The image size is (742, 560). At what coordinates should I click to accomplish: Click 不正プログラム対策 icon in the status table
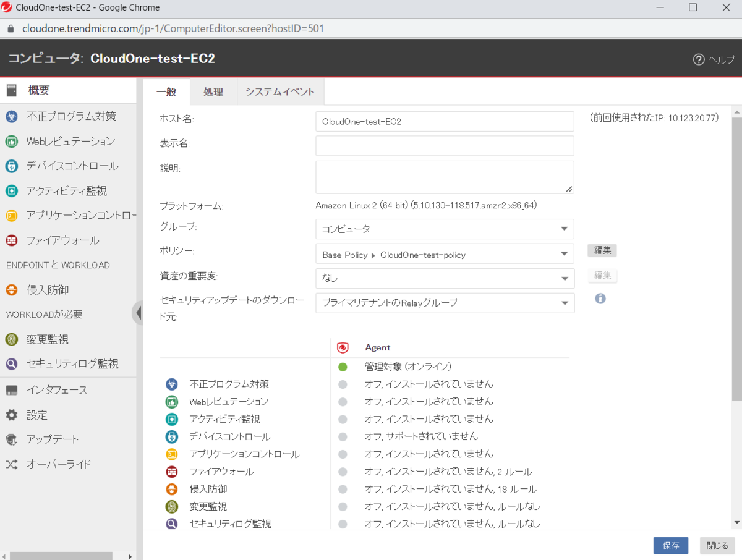coord(172,384)
